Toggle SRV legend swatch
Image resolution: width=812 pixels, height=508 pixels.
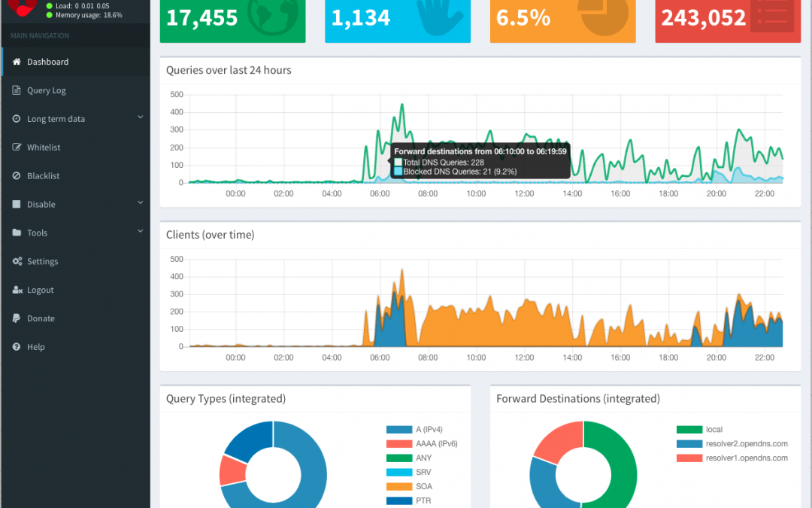[398, 472]
